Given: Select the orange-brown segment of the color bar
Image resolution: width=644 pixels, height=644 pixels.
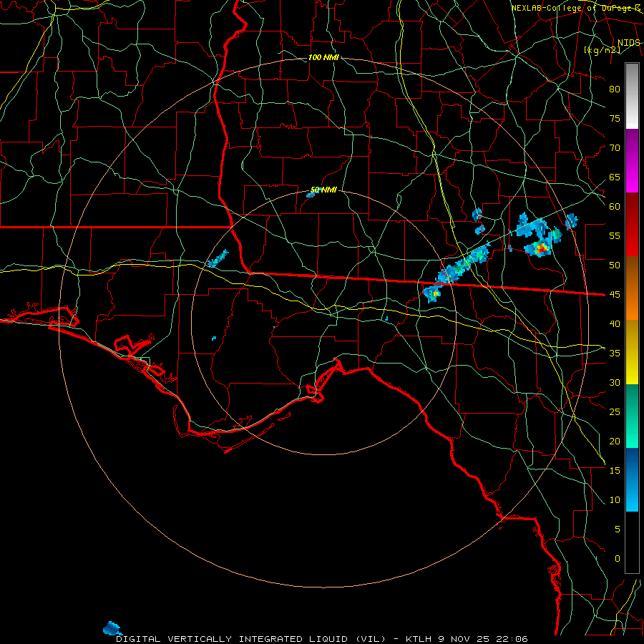Looking at the screenshot, I should [x=632, y=288].
